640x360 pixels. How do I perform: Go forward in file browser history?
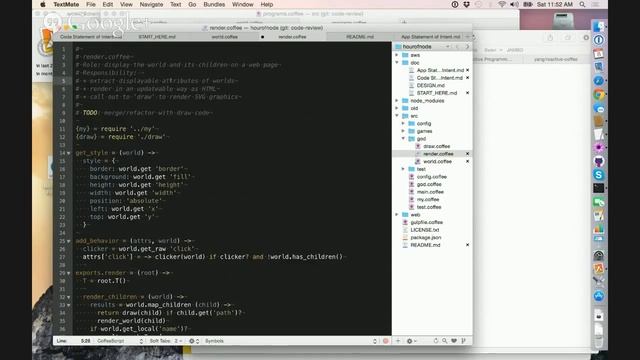467,47
